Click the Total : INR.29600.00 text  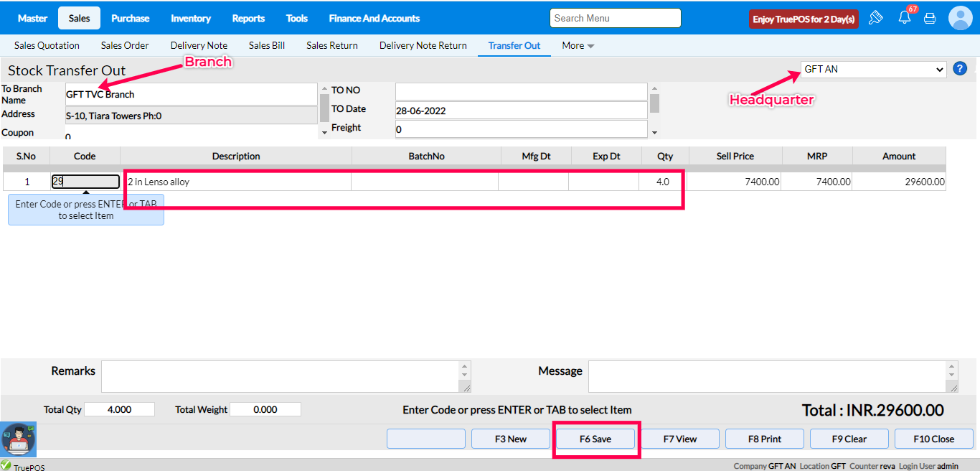(872, 411)
